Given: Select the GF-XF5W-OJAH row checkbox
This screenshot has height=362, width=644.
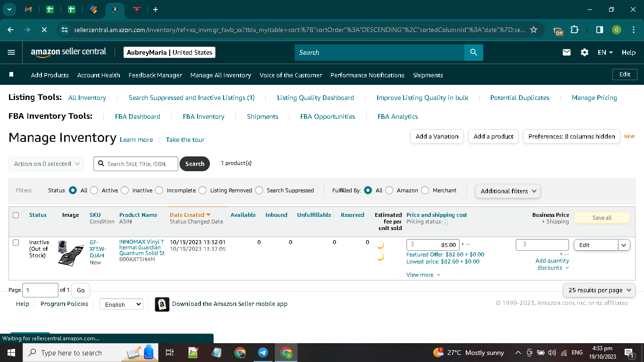Looking at the screenshot, I should (16, 242).
